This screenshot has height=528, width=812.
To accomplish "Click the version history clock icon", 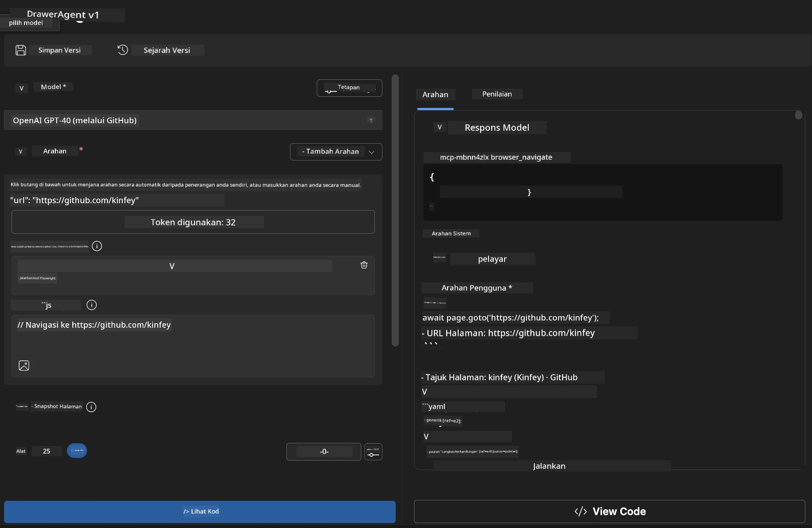I will point(123,50).
